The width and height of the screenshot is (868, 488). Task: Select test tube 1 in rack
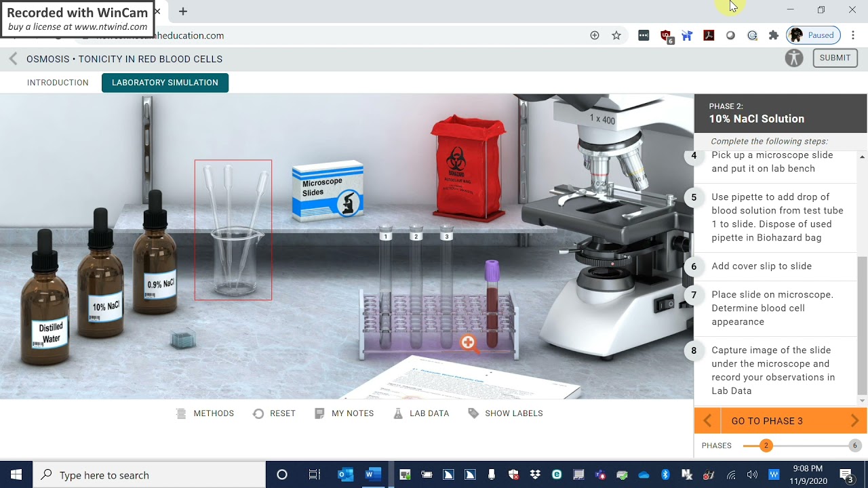385,288
